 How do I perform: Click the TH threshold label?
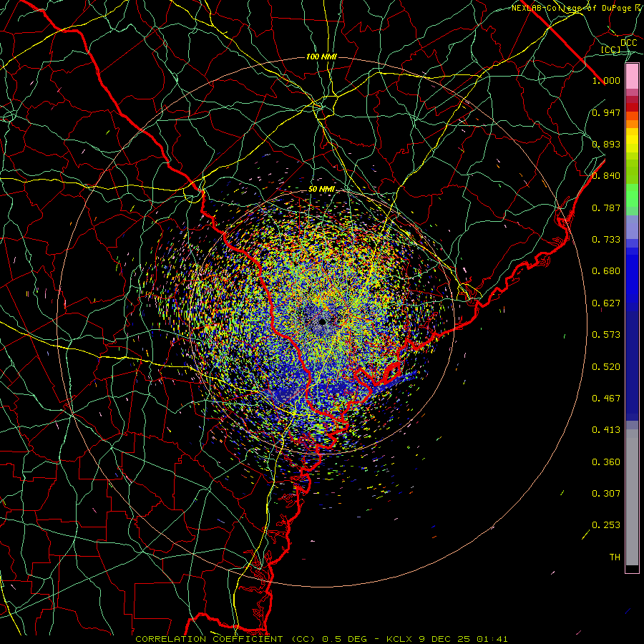pyautogui.click(x=615, y=557)
